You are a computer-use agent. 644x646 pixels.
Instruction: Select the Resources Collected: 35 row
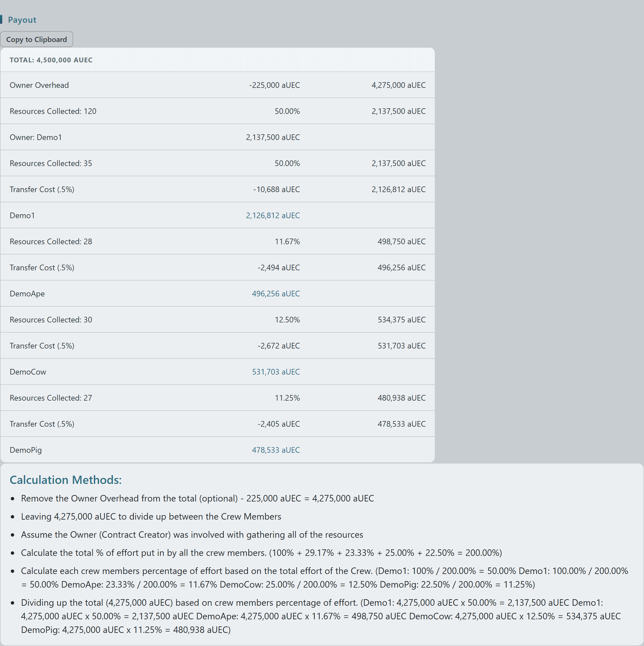[217, 163]
